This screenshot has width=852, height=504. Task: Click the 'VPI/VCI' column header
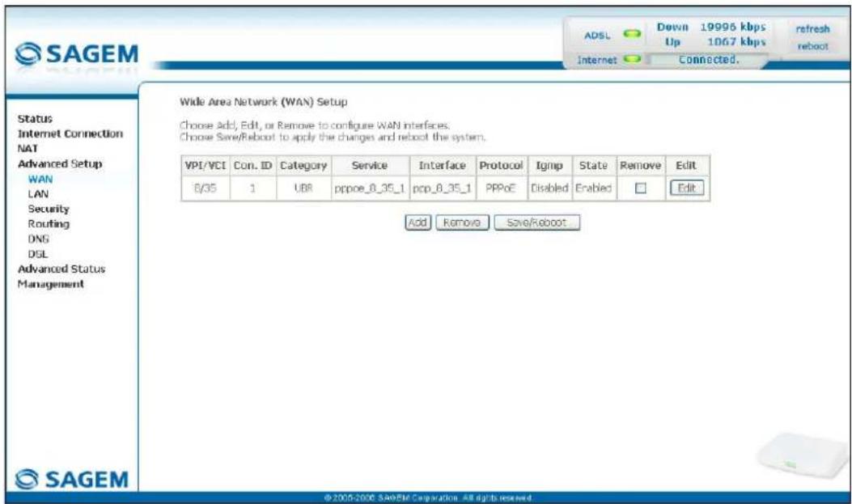(x=206, y=166)
